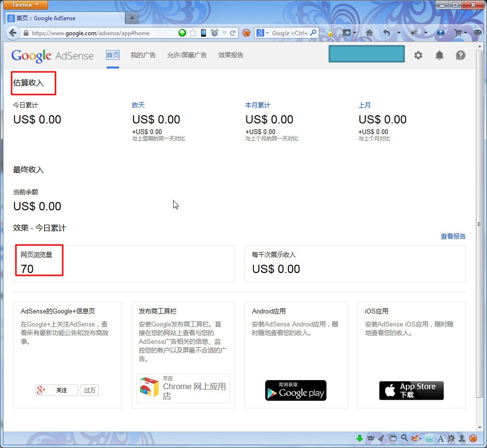The width and height of the screenshot is (487, 448).
Task: Click the 本月累计 earnings link
Action: click(257, 105)
